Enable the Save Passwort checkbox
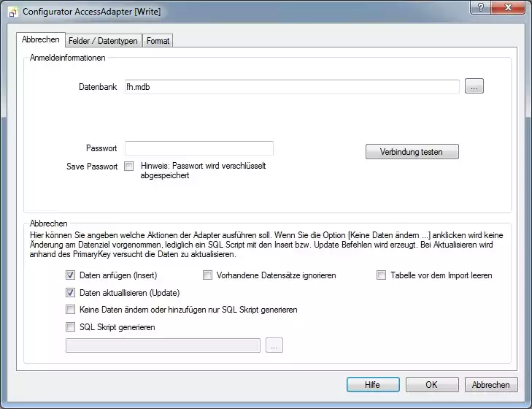 pyautogui.click(x=129, y=167)
